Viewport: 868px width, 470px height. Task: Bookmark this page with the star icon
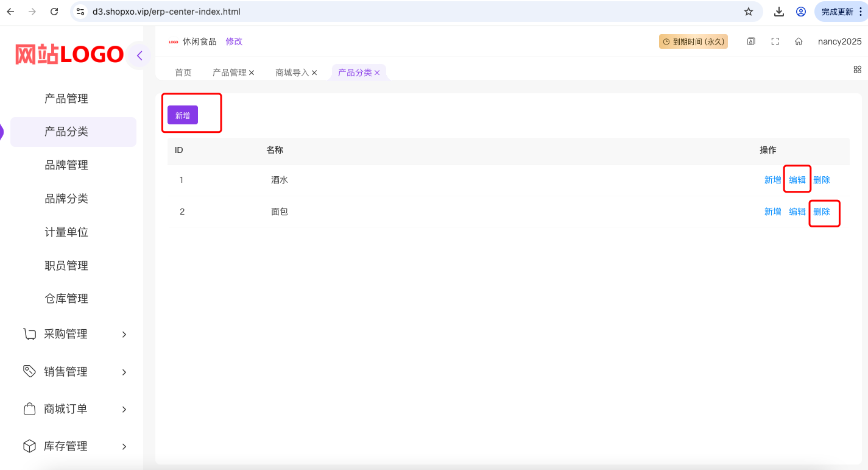point(749,12)
